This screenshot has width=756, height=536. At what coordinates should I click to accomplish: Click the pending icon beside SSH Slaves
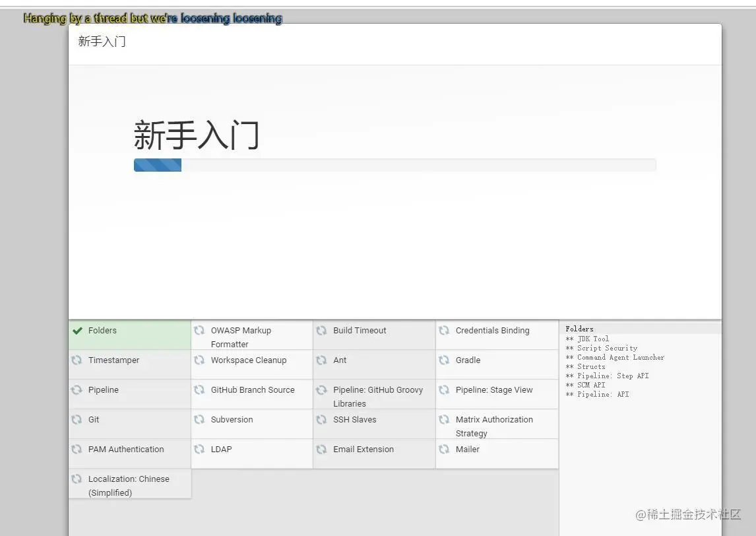321,420
